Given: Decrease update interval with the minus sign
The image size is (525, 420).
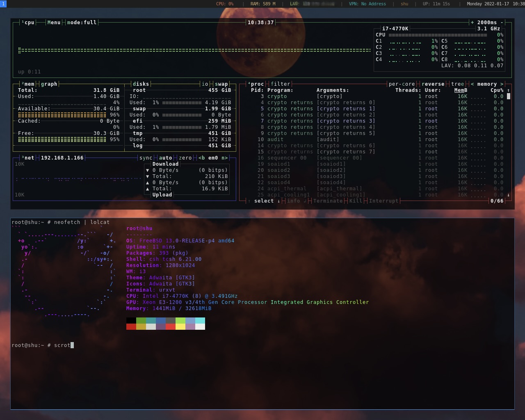Looking at the screenshot, I should click(502, 23).
